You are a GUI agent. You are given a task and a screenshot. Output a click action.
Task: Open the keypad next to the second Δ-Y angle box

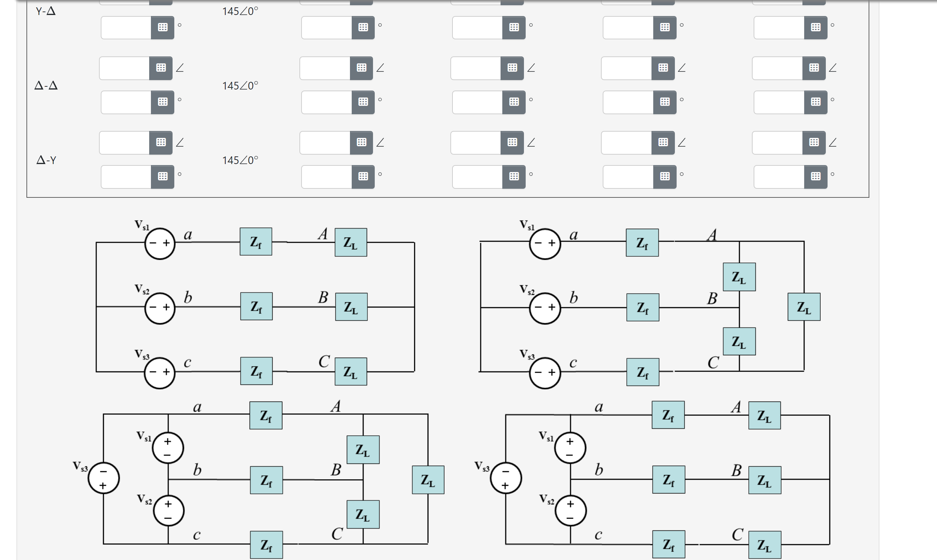tap(362, 142)
